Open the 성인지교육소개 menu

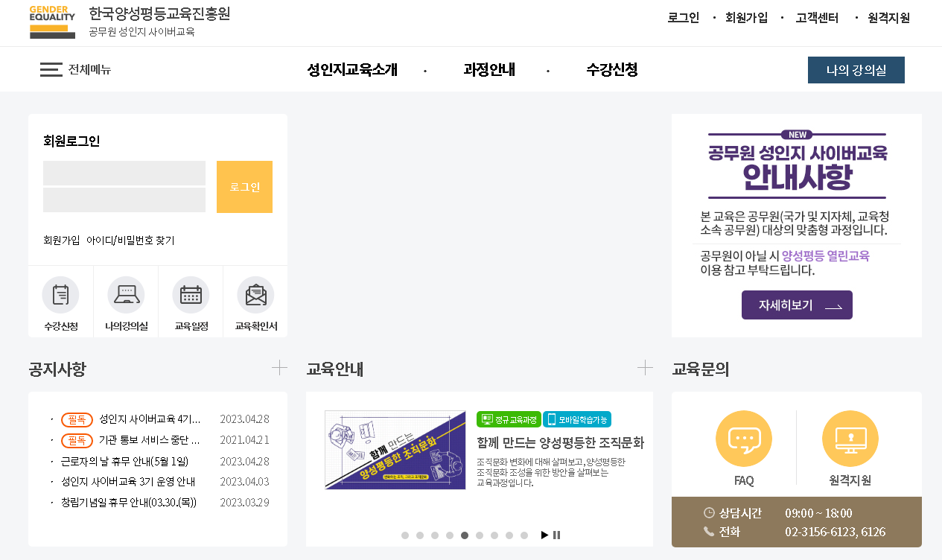354,69
